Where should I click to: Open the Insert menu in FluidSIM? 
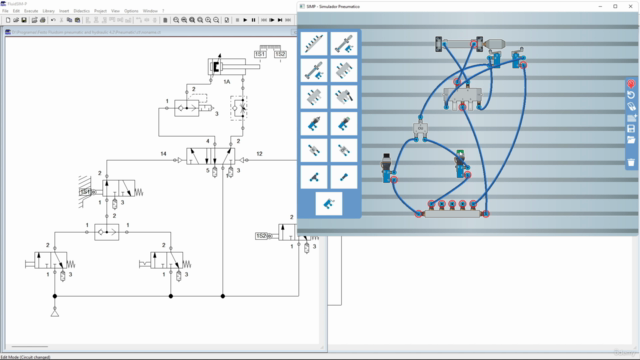(x=64, y=11)
